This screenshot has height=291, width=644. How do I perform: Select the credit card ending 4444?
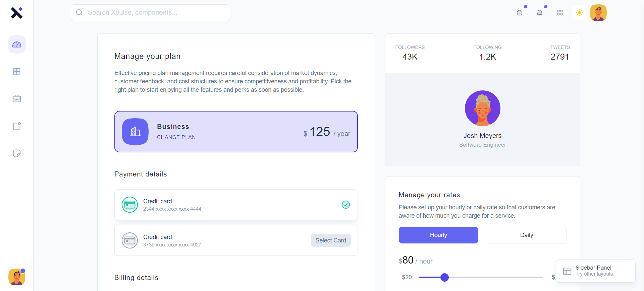[x=236, y=205]
